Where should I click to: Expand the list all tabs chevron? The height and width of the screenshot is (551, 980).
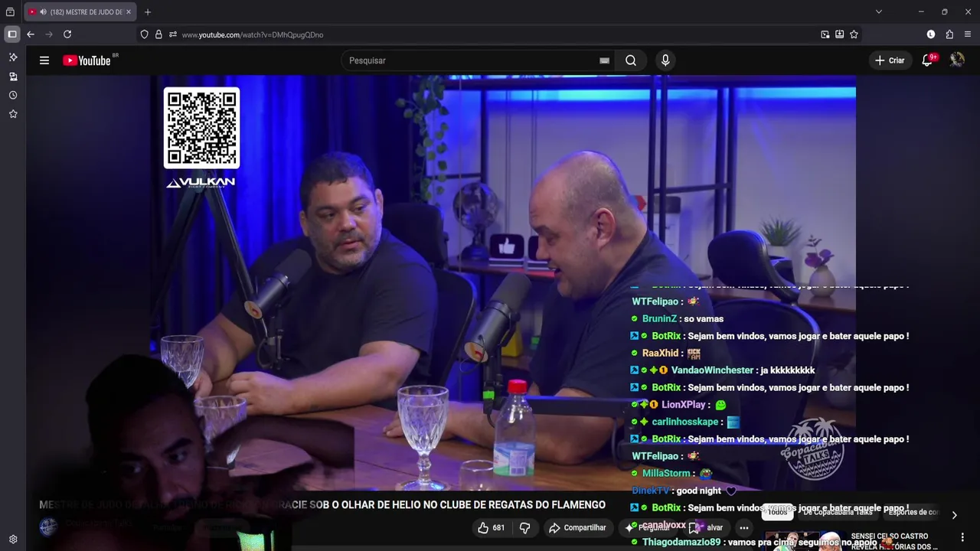pyautogui.click(x=879, y=11)
